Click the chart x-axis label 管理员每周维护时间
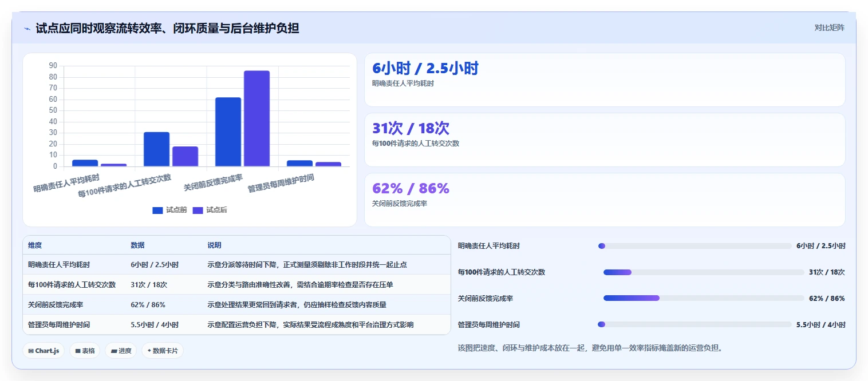This screenshot has height=381, width=868. (x=281, y=182)
